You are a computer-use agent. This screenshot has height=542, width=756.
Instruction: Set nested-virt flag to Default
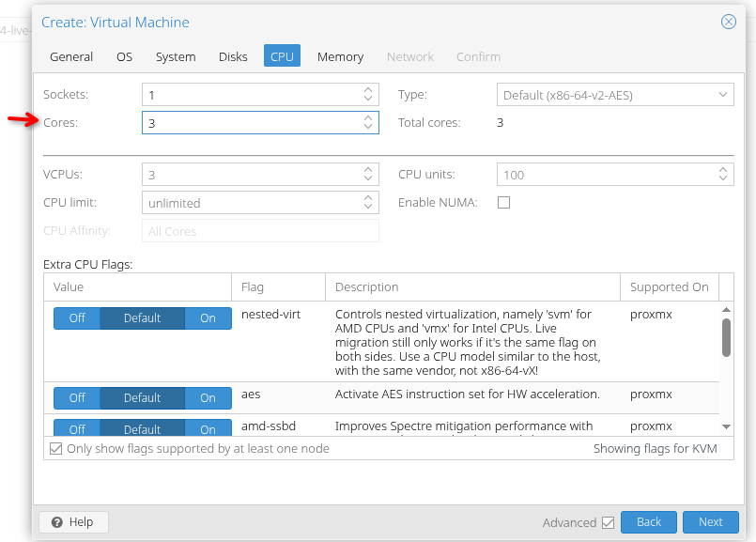(x=142, y=318)
